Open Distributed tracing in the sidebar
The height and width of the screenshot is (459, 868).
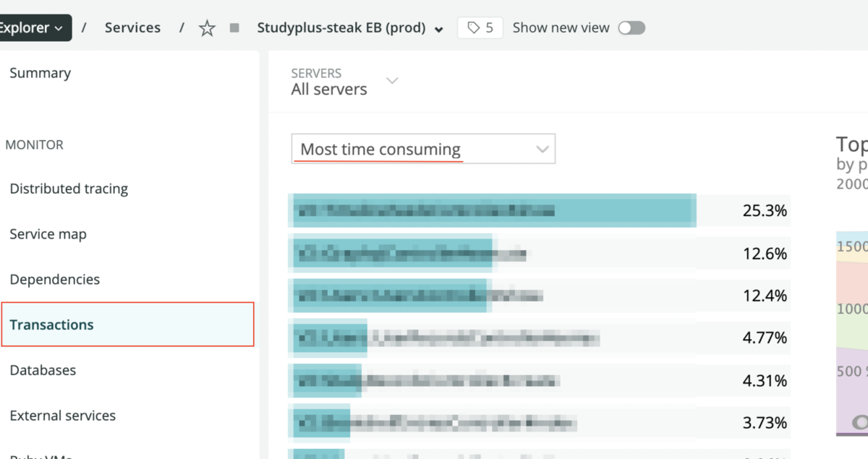pyautogui.click(x=69, y=189)
